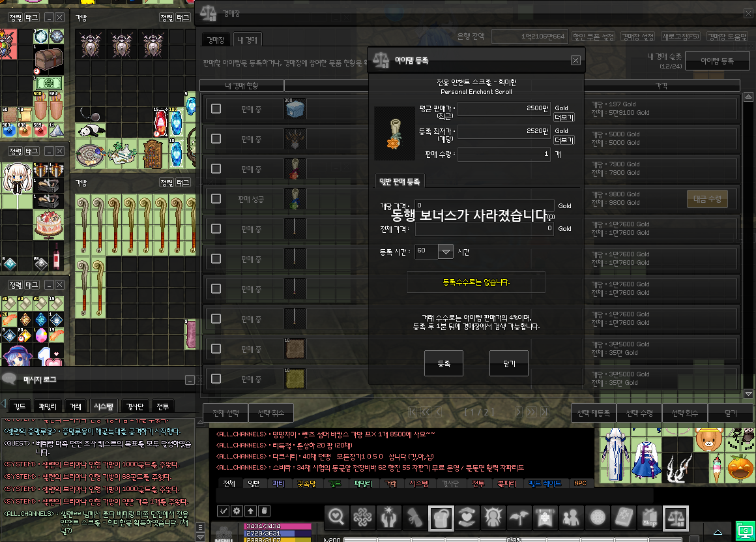The width and height of the screenshot is (756, 542).
Task: Open the rune book icon
Action: coord(624,518)
